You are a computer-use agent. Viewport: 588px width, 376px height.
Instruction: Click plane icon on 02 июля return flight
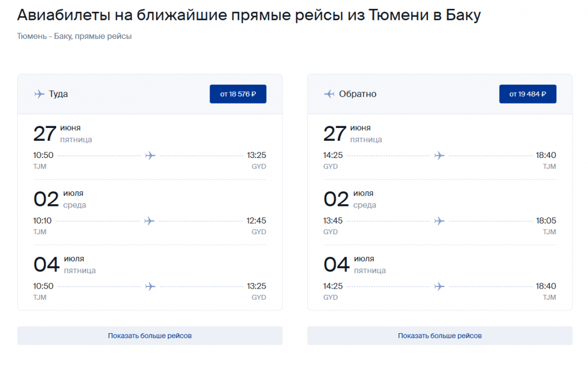pos(440,221)
